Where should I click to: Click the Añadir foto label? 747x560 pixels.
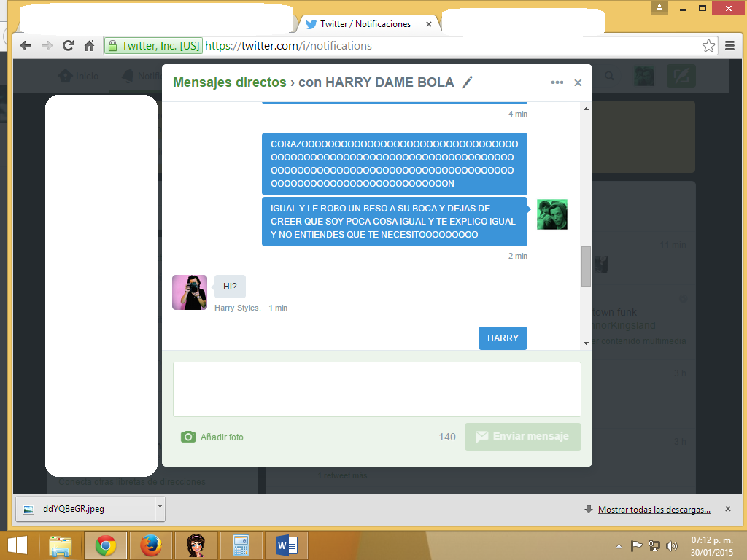point(222,437)
